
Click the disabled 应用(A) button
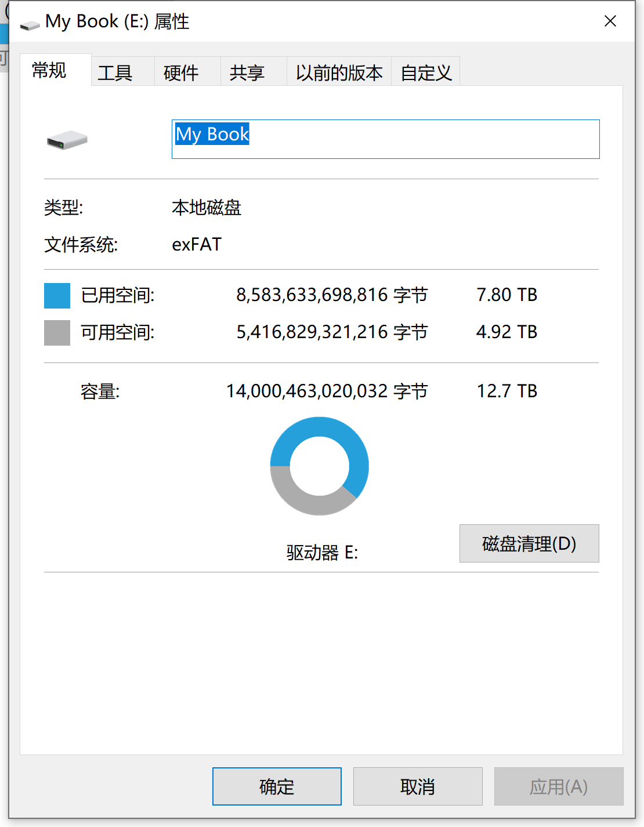558,786
